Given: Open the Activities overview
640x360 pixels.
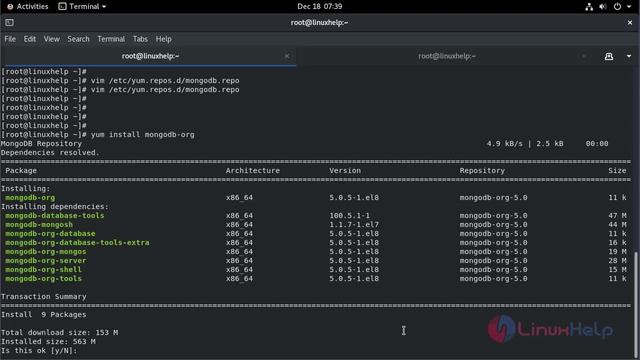Looking at the screenshot, I should pyautogui.click(x=27, y=7).
